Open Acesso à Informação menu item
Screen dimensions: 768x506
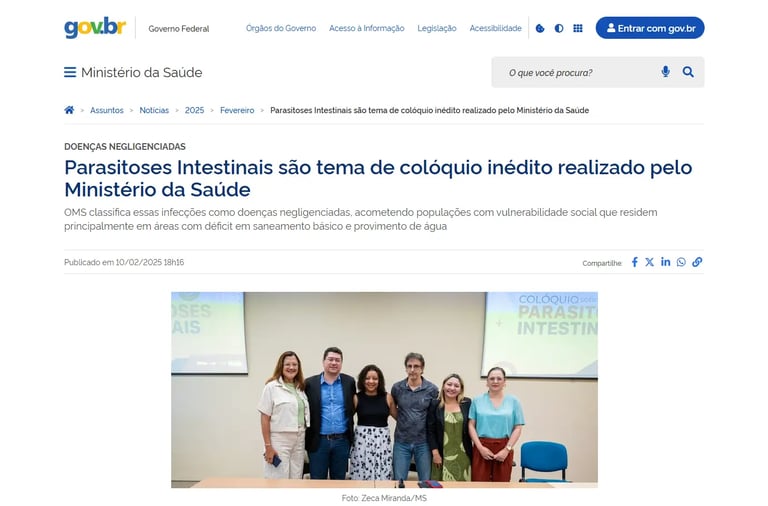pyautogui.click(x=367, y=28)
